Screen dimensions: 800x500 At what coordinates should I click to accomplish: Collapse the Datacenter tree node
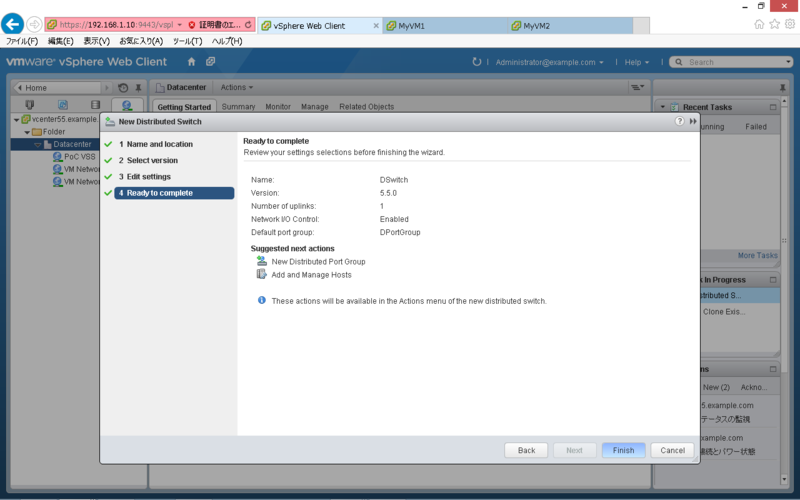tap(38, 145)
